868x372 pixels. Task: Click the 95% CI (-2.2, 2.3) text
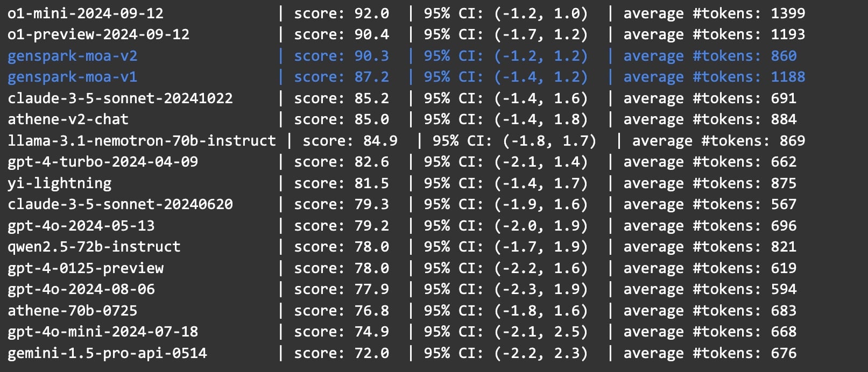[x=506, y=353]
